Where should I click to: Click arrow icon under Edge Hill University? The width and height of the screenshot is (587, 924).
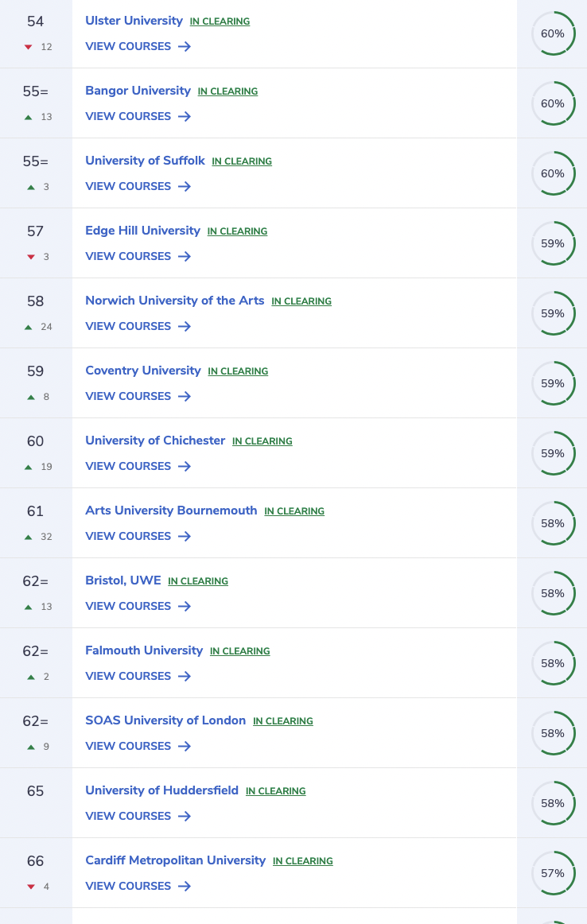[x=185, y=257]
